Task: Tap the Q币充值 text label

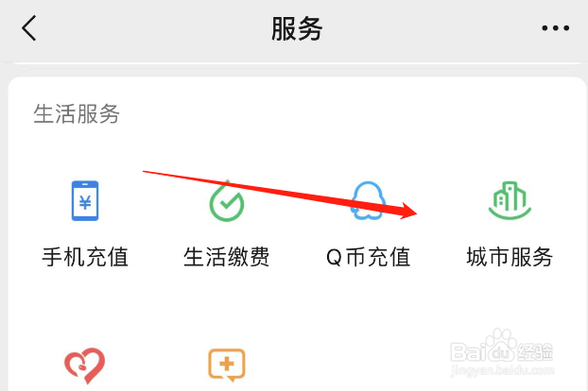Action: 368,257
